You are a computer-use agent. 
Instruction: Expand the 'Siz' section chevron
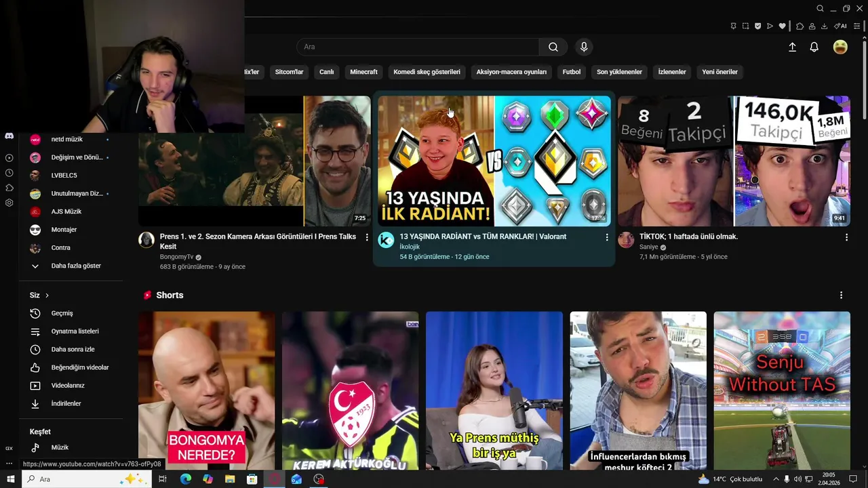[47, 296]
